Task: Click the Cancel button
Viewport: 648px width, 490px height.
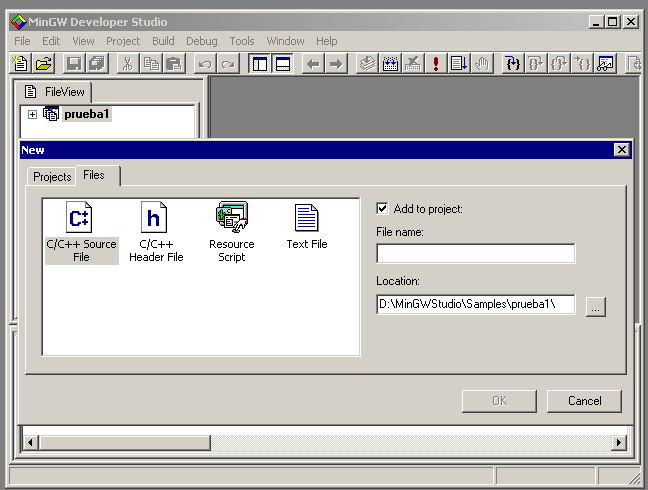Action: tap(584, 401)
